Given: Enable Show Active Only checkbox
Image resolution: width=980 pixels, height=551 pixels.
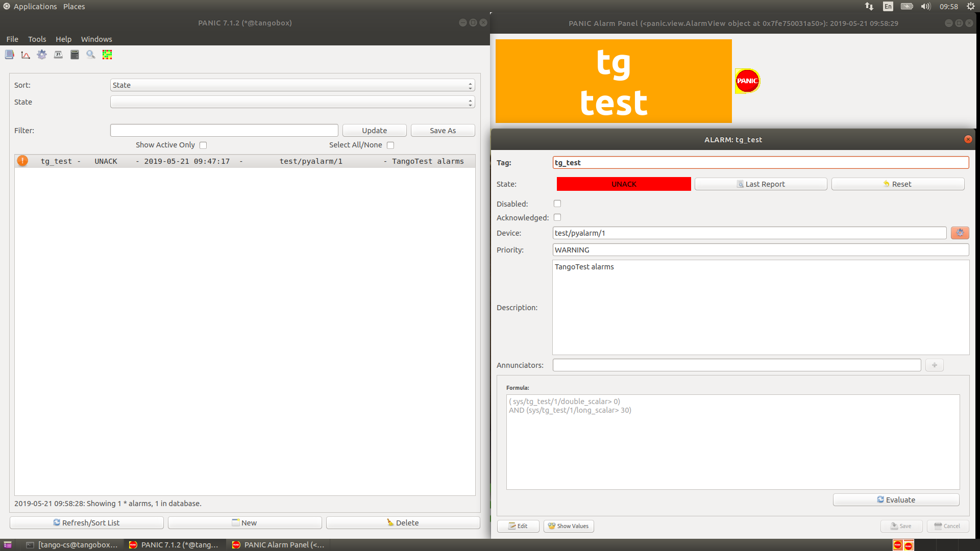Looking at the screenshot, I should 203,145.
